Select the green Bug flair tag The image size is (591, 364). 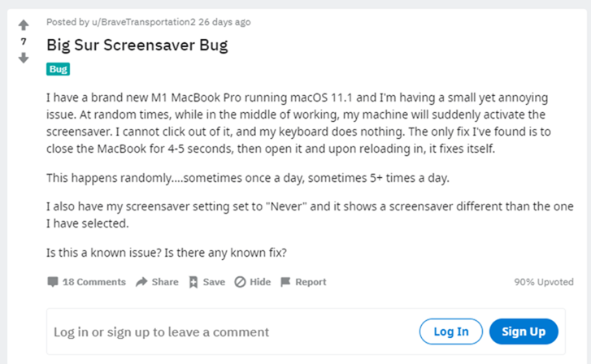[58, 69]
